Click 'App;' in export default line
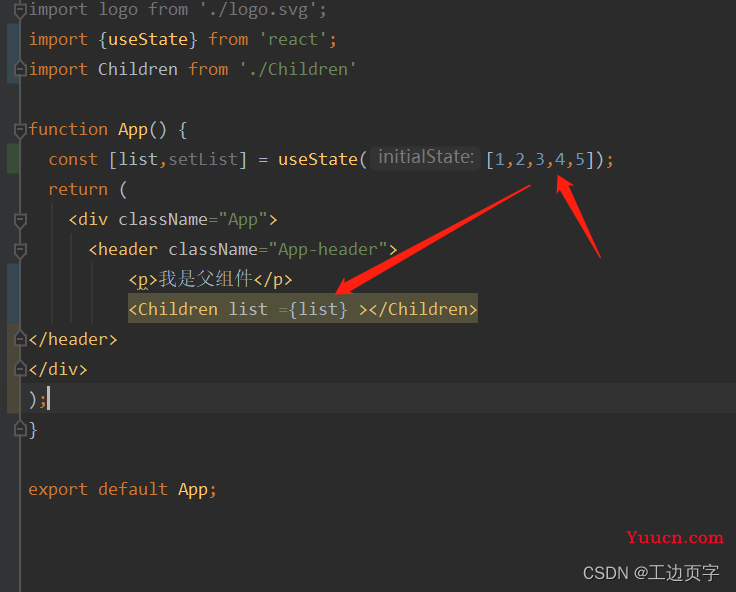 click(x=198, y=490)
